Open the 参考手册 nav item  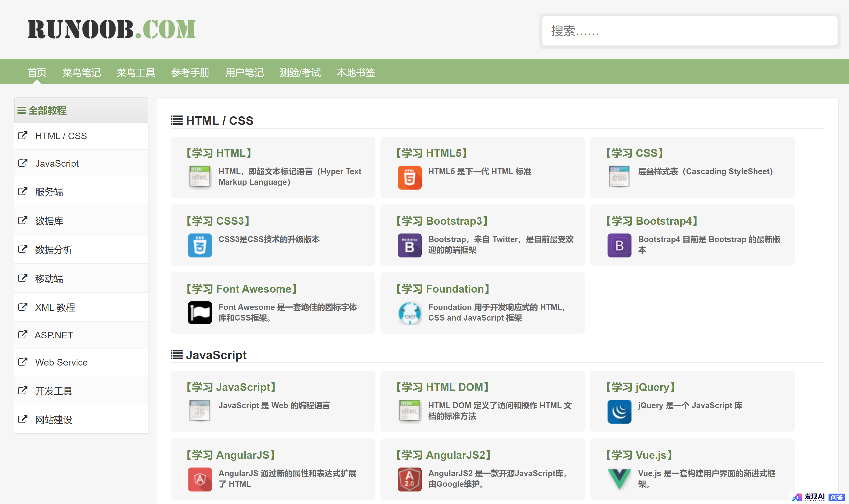point(190,72)
